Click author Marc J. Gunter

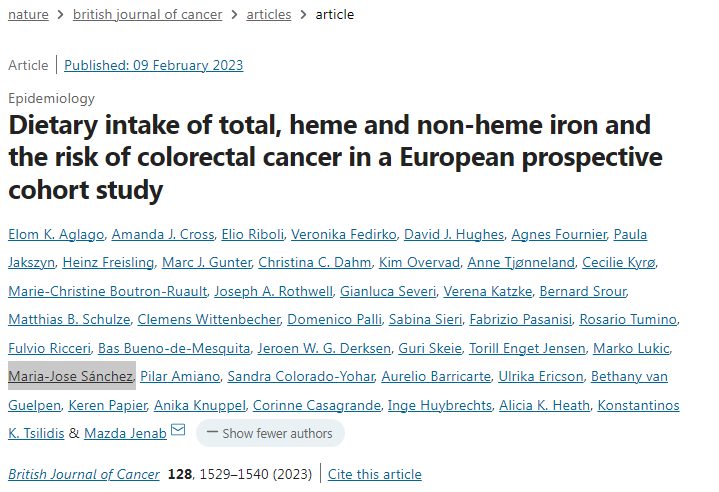(205, 262)
